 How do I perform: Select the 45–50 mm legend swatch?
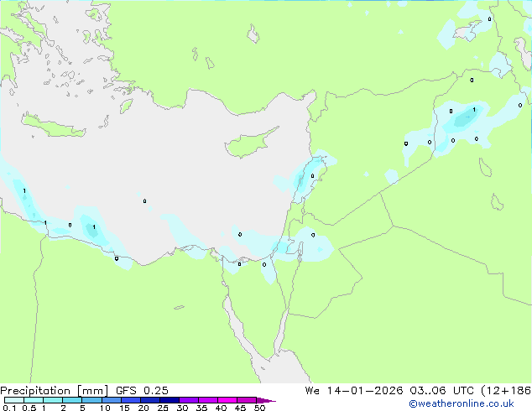click(247, 400)
